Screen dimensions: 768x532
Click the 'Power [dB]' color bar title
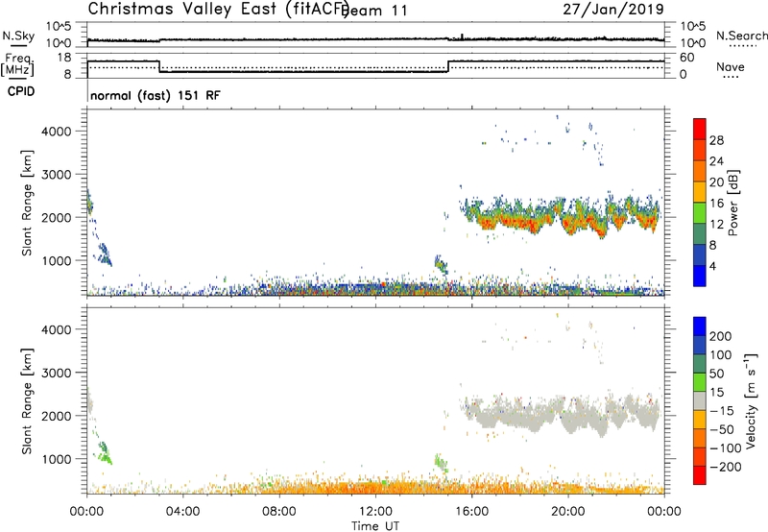[732, 203]
